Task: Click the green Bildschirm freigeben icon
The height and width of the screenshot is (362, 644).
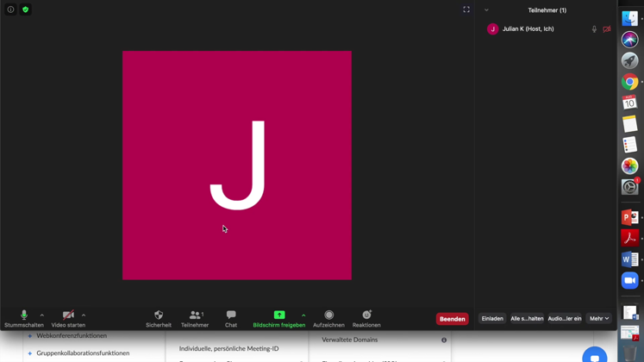Action: 279,315
